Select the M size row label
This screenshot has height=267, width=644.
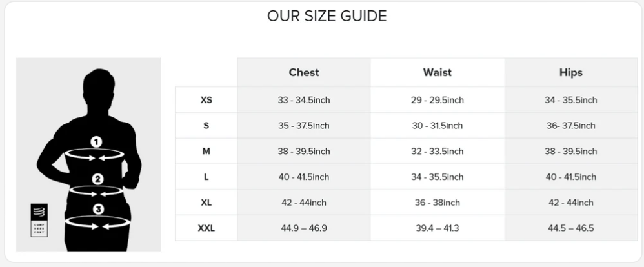pos(206,151)
